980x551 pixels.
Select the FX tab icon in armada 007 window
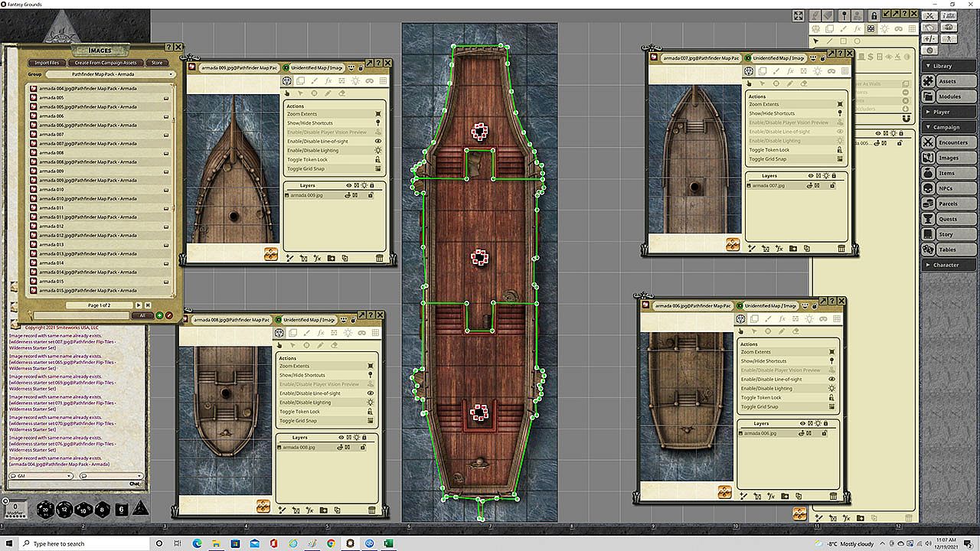coord(789,70)
